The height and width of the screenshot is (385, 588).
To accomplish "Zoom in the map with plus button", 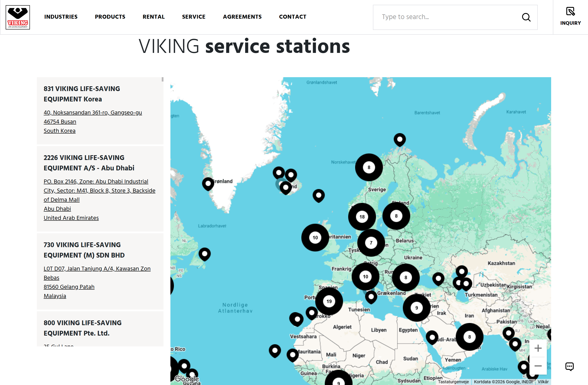I will pos(538,348).
